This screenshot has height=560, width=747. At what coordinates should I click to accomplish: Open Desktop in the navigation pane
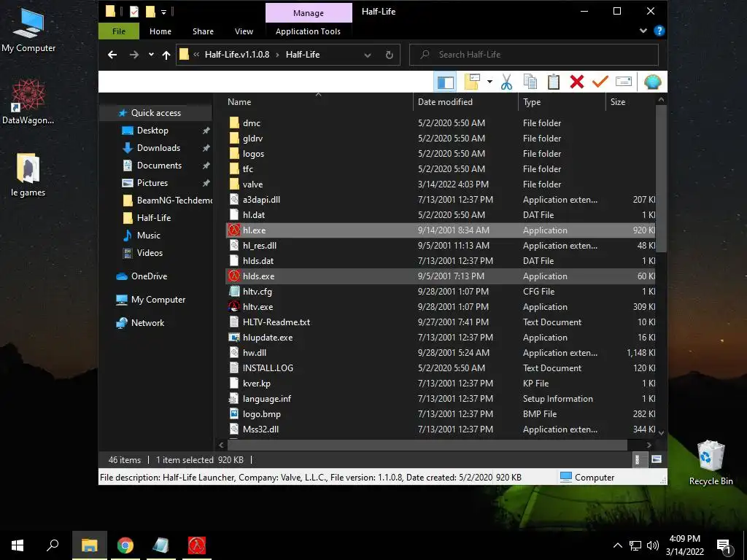pyautogui.click(x=152, y=131)
